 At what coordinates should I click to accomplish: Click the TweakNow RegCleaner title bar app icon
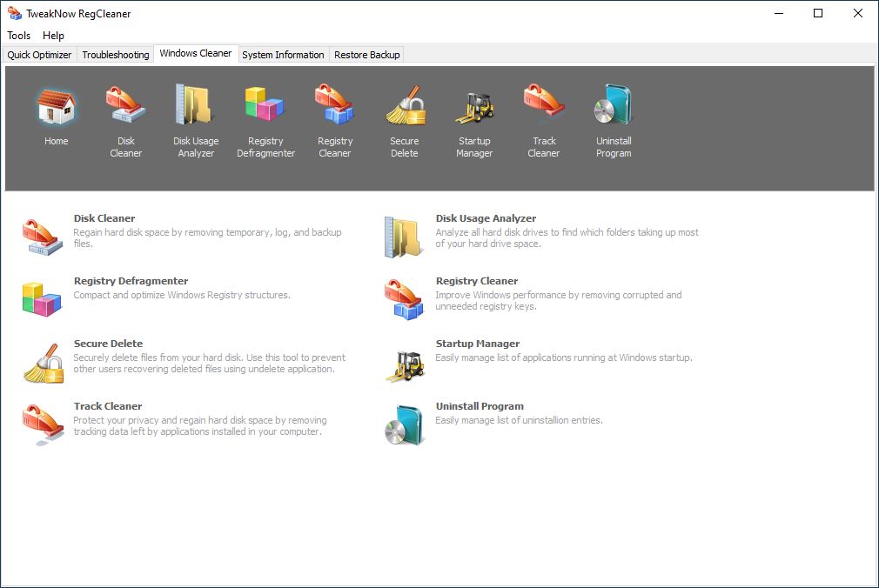(x=15, y=13)
